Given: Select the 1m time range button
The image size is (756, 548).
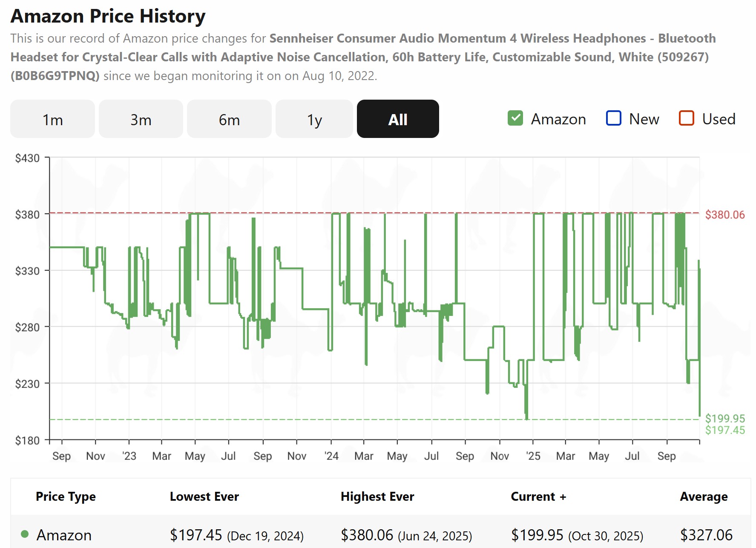Looking at the screenshot, I should point(52,119).
